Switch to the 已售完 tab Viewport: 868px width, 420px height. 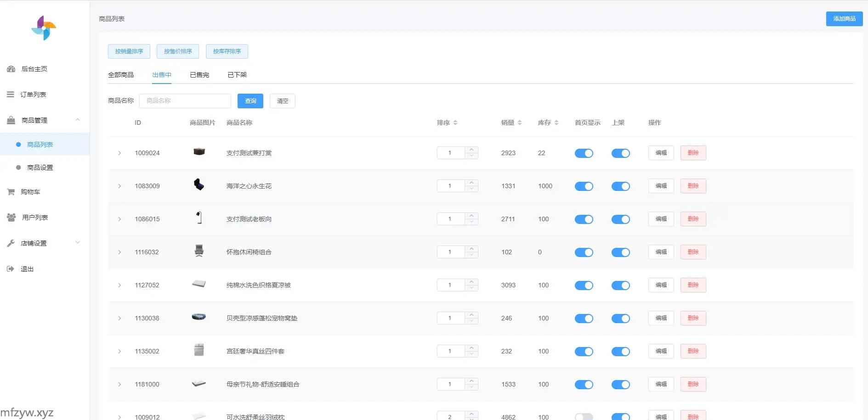tap(199, 75)
